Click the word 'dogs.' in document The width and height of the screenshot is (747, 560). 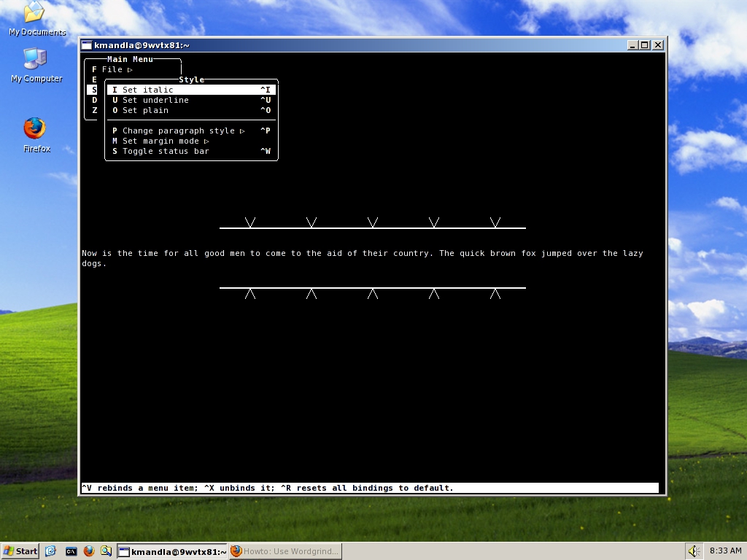[94, 263]
